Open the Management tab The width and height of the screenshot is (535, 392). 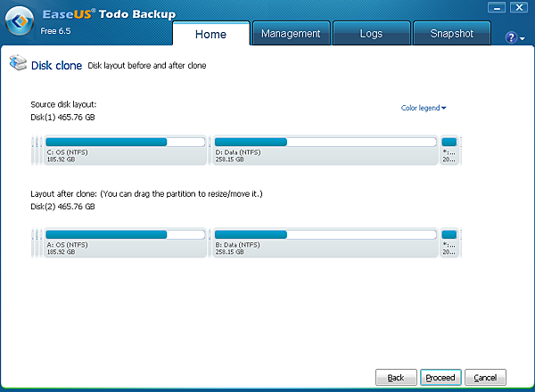pos(291,33)
